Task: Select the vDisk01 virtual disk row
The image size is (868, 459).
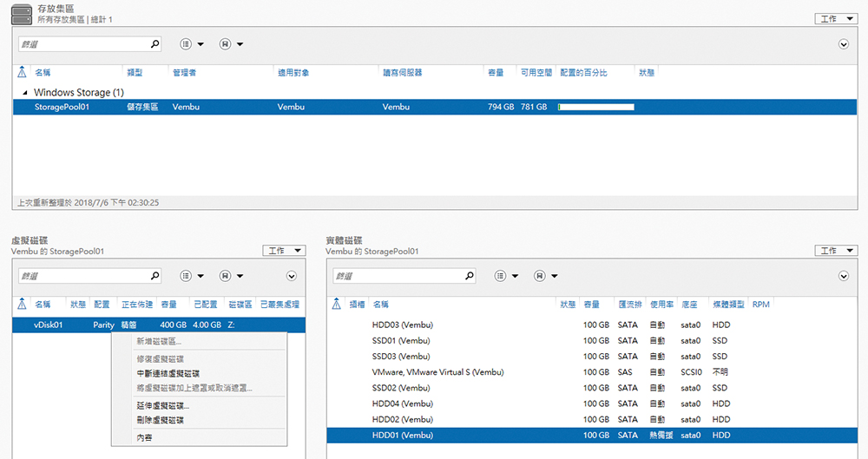Action: tap(158, 325)
